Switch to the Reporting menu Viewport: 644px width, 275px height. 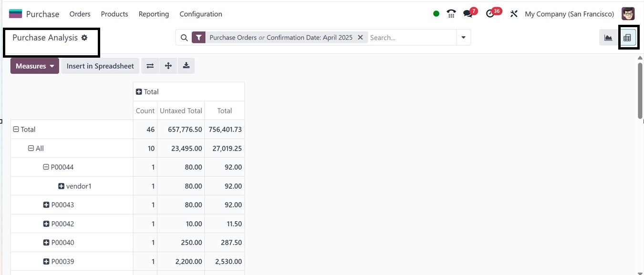pyautogui.click(x=154, y=14)
